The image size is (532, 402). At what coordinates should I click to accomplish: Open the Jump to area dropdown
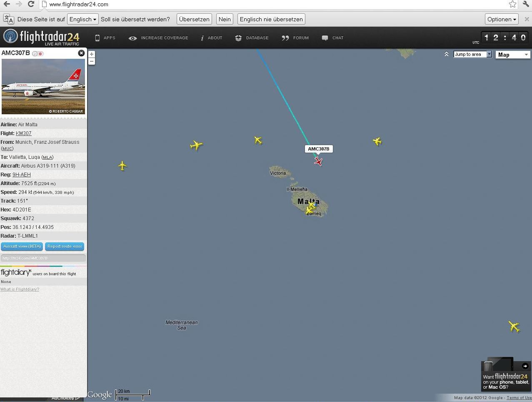[473, 54]
